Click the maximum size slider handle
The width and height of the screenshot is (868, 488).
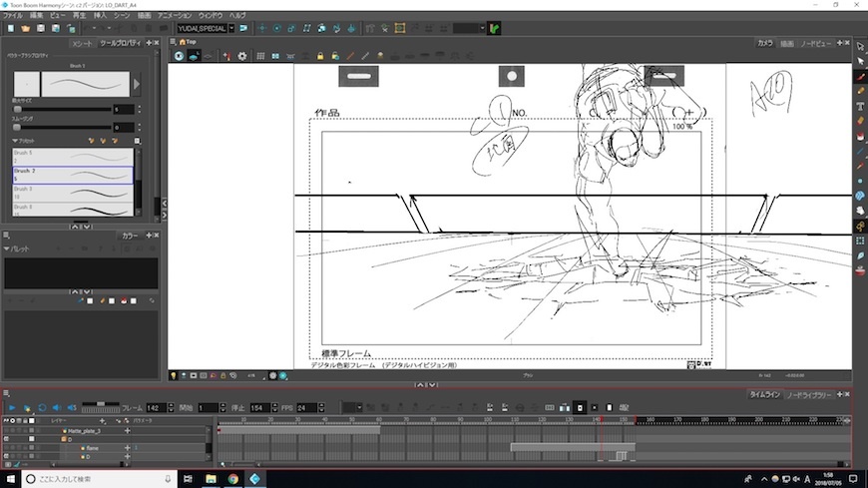coord(17,109)
